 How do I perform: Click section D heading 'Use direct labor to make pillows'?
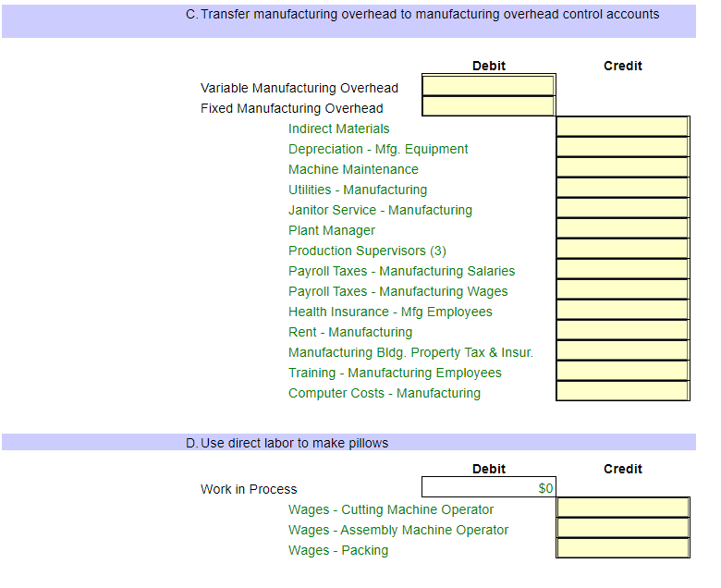click(287, 443)
